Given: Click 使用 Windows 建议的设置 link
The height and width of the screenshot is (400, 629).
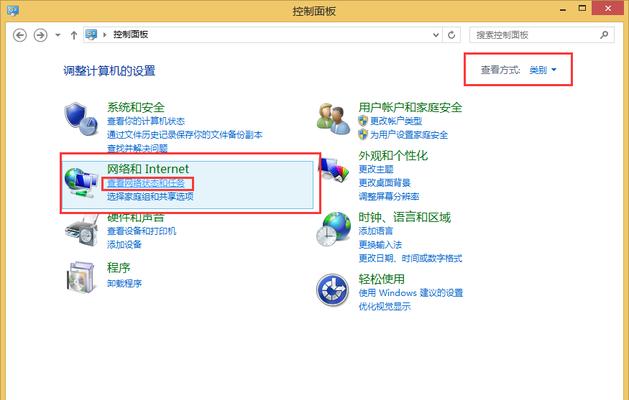Looking at the screenshot, I should pyautogui.click(x=411, y=293).
